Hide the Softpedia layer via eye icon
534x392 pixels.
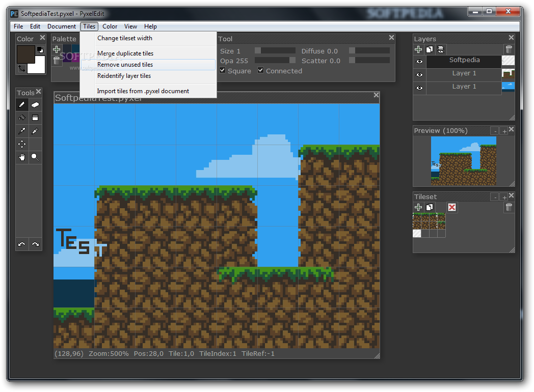[419, 62]
